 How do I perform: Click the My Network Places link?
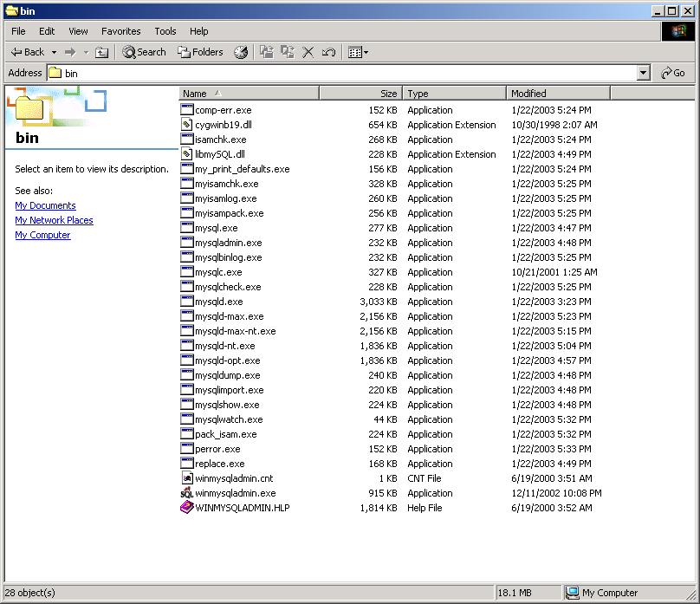[54, 220]
